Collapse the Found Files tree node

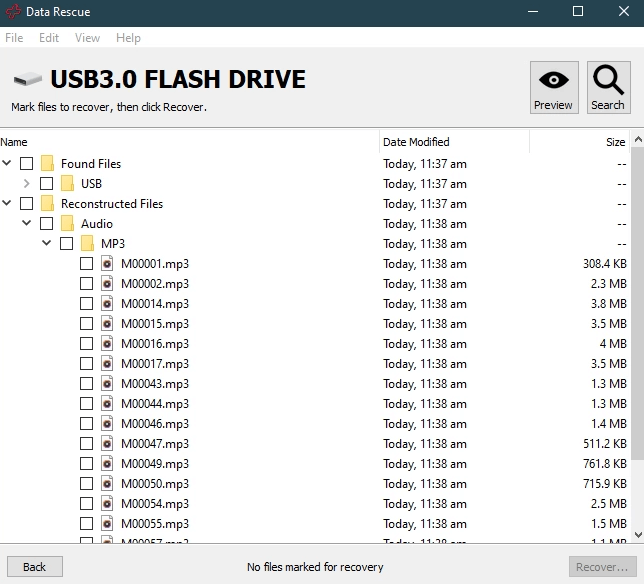[7, 163]
